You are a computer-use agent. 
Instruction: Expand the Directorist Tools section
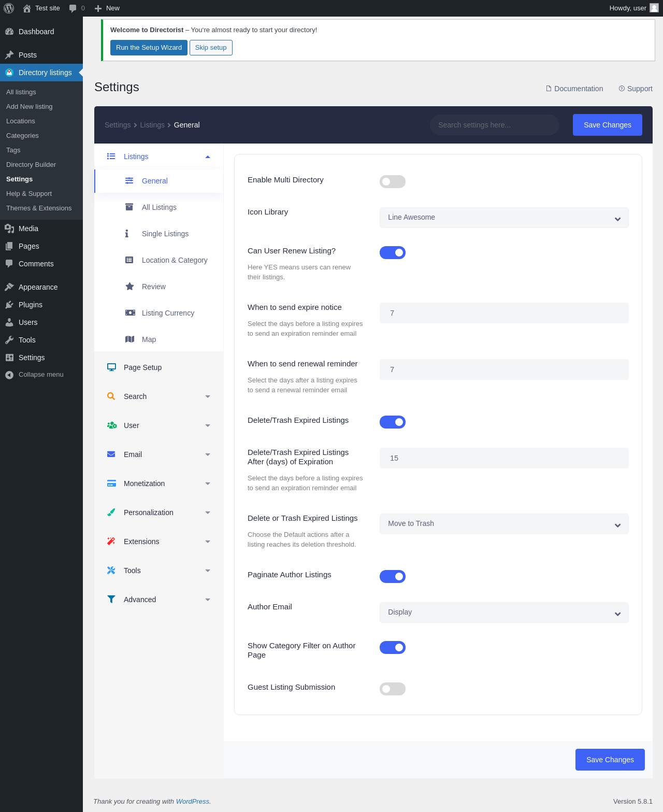click(208, 571)
